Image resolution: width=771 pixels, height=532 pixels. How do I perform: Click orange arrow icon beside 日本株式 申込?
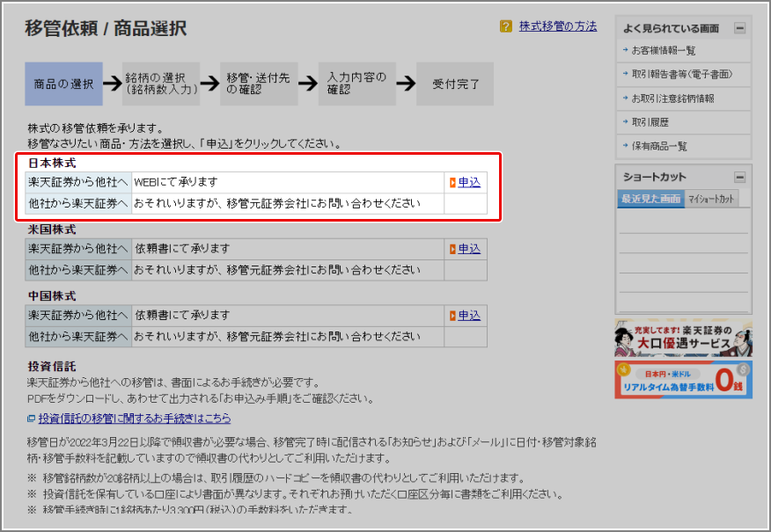[x=452, y=183]
